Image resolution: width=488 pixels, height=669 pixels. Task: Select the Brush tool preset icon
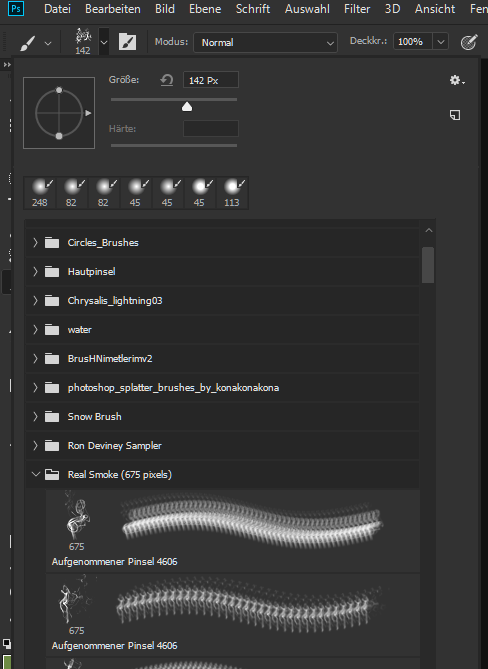click(x=28, y=42)
